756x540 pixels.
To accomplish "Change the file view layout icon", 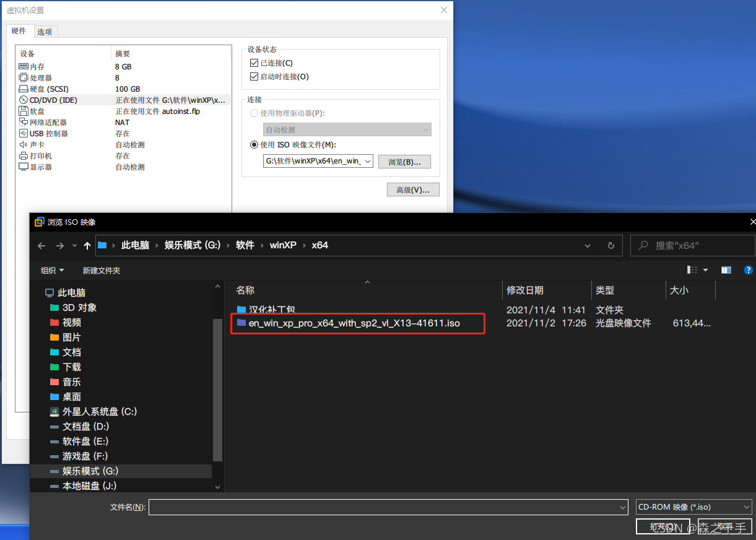I will click(x=693, y=270).
